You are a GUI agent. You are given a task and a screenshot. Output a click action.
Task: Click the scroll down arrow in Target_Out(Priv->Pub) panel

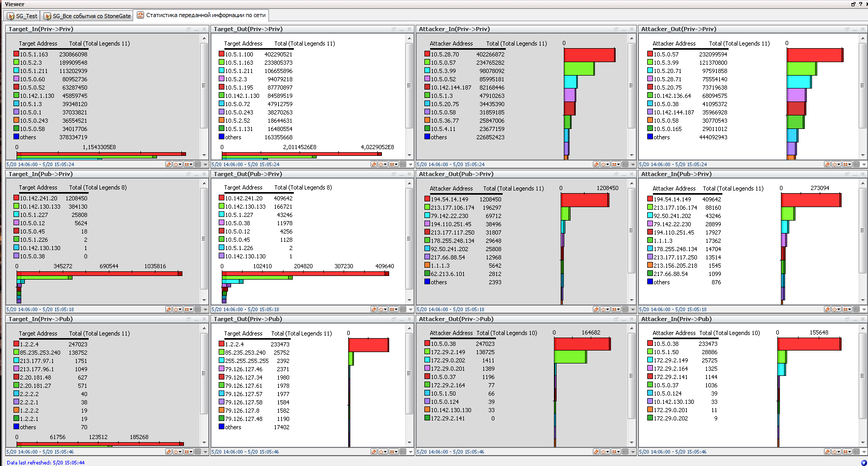(x=409, y=443)
